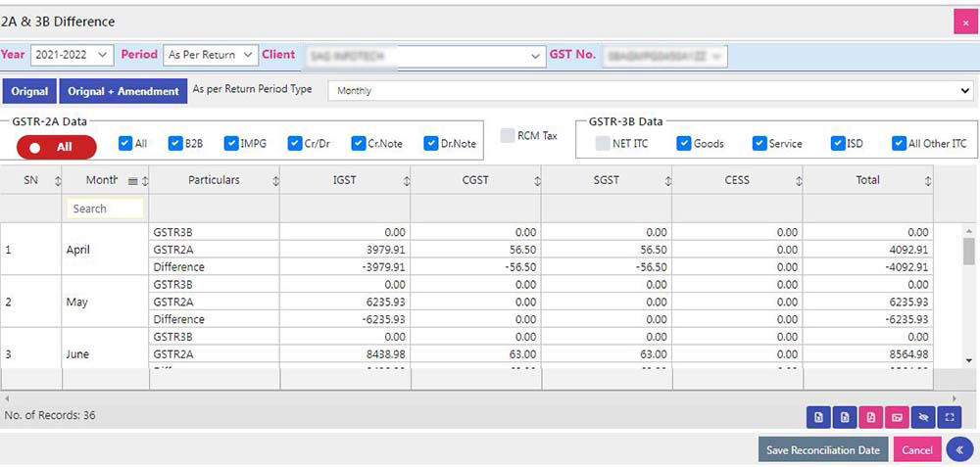
Task: Switch to the Orignal tab
Action: [29, 91]
